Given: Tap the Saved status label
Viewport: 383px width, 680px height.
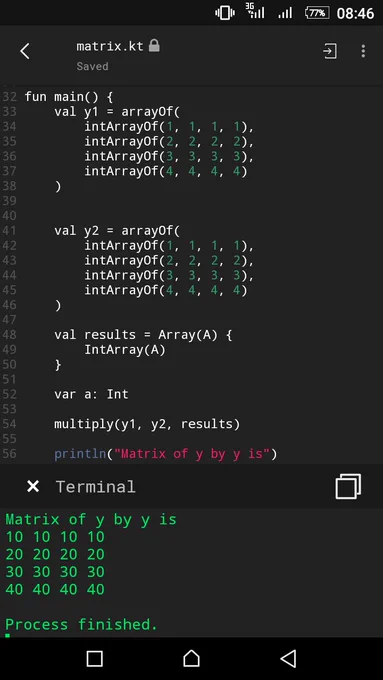Looking at the screenshot, I should [x=92, y=66].
